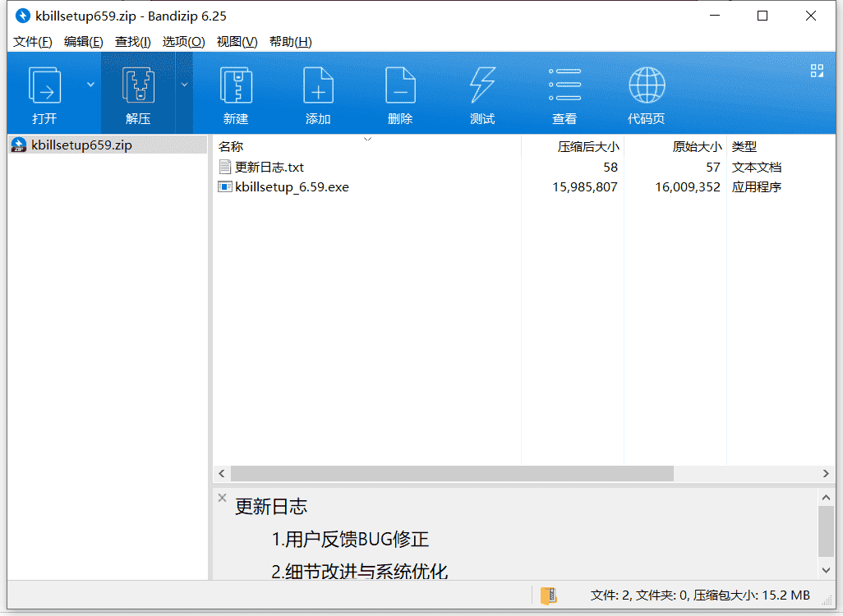Click the 文本文档 type cell
The image size is (843, 616).
point(757,168)
